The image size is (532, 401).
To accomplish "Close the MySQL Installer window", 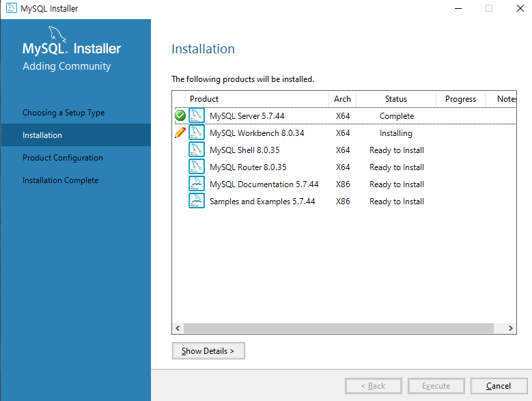I will tap(520, 8).
